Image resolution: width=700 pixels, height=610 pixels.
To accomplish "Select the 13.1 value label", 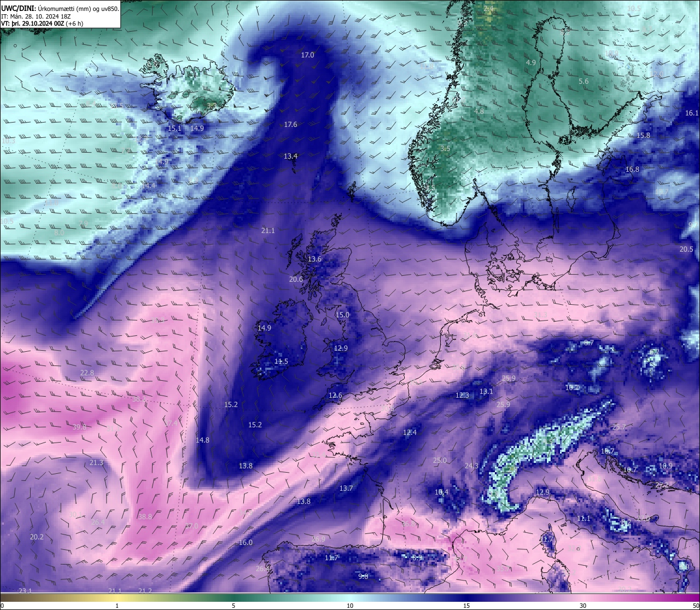I will pos(486,391).
